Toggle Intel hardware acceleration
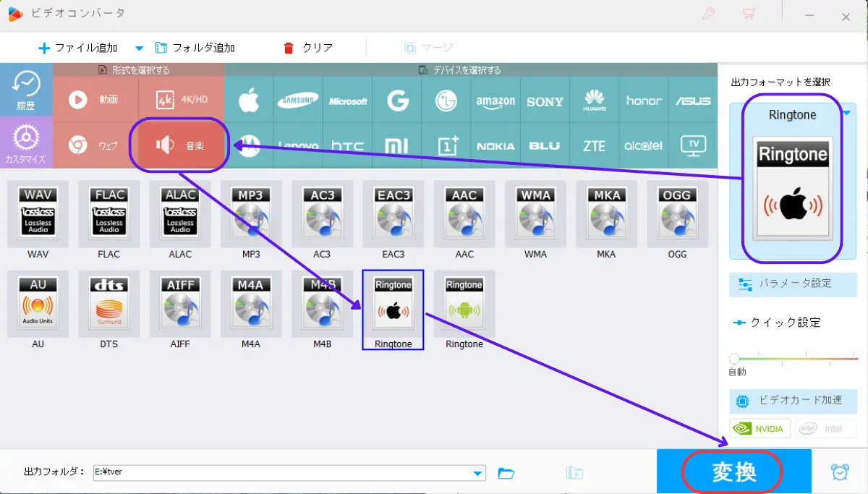 click(825, 429)
